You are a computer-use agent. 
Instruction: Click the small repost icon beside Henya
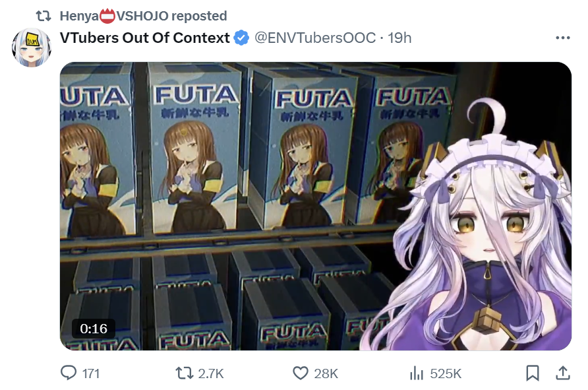click(44, 16)
